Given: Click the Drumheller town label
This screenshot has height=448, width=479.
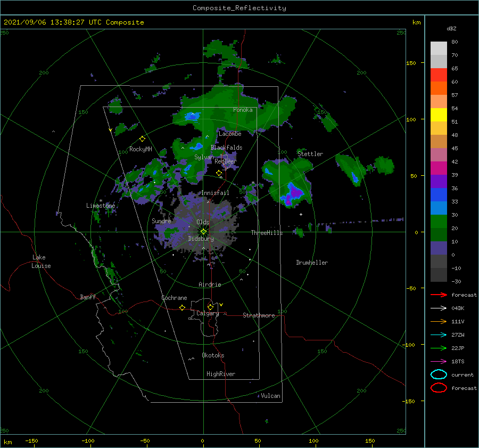Looking at the screenshot, I should tap(312, 263).
